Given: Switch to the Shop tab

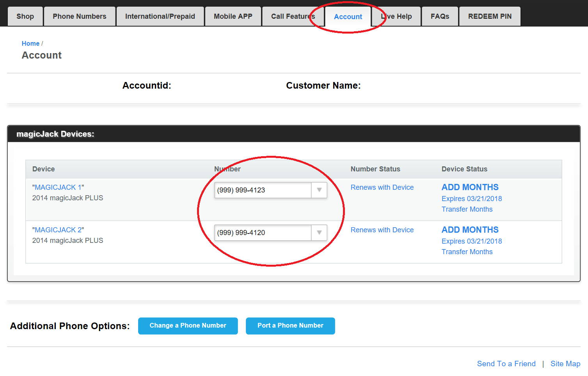Looking at the screenshot, I should pos(25,16).
